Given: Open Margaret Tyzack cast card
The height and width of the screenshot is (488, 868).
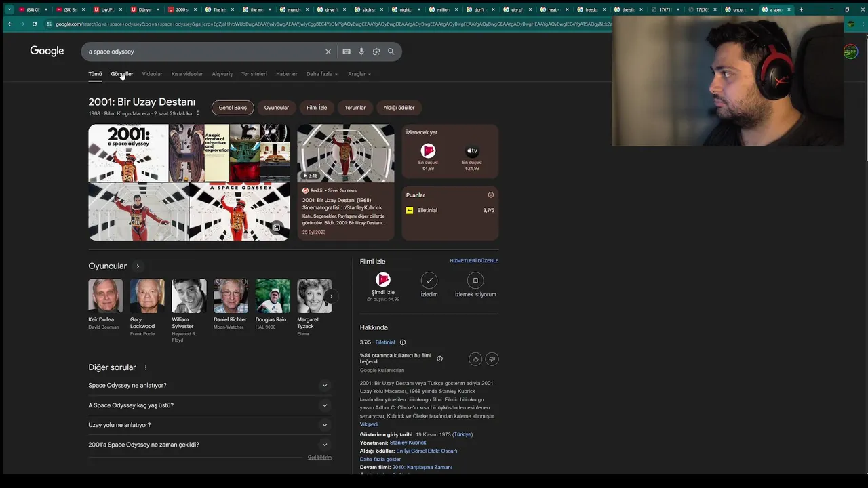Looking at the screenshot, I should (315, 308).
